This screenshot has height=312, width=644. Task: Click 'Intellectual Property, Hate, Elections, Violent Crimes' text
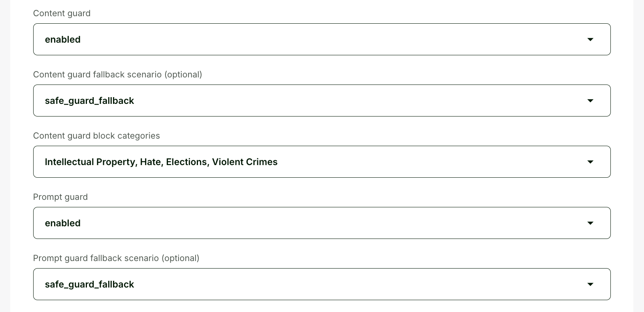(x=161, y=162)
